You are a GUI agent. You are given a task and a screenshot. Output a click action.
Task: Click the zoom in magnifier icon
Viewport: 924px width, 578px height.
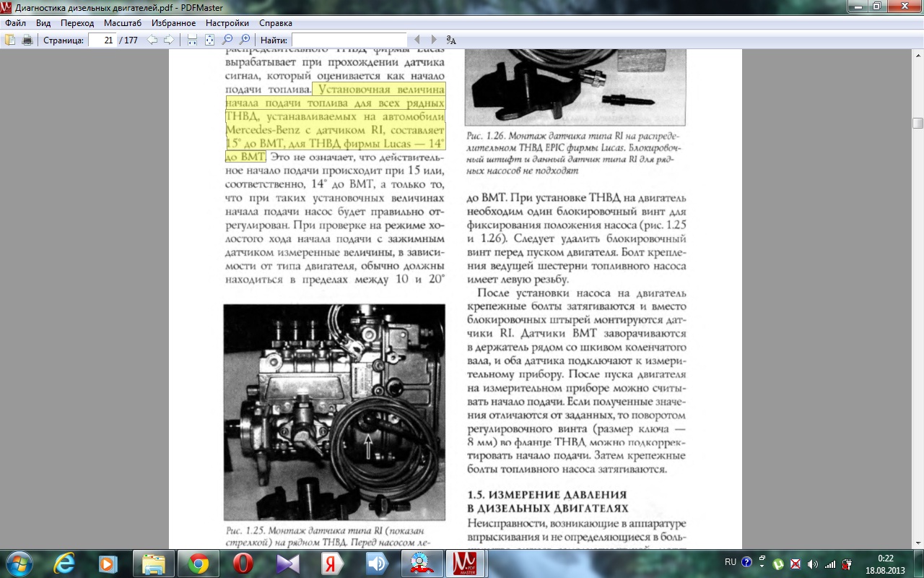245,40
